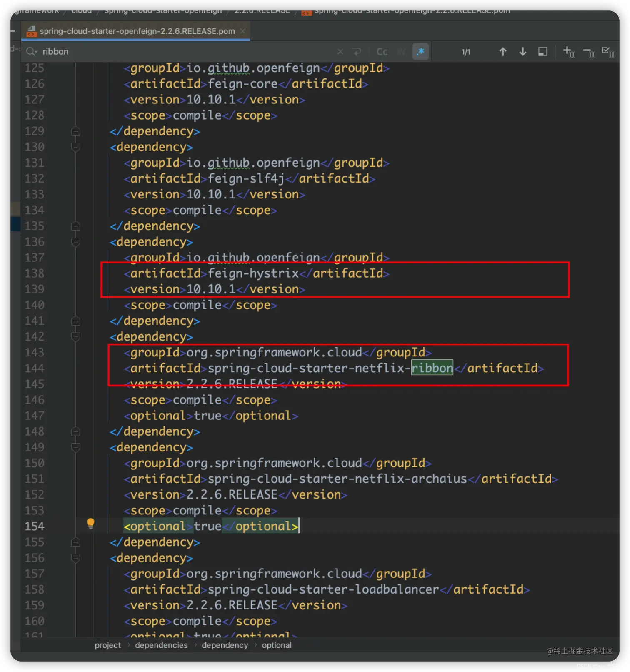Open search history via magnifier icon
This screenshot has width=630, height=672.
pos(32,52)
